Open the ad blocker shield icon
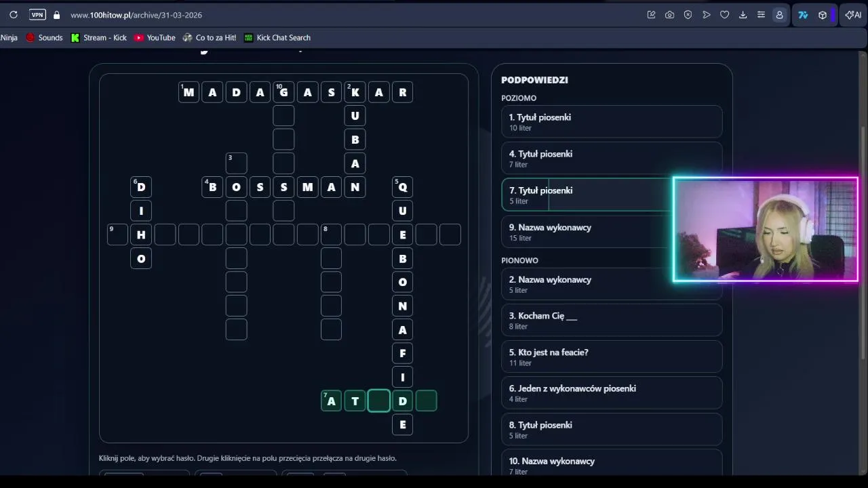This screenshot has height=488, width=868. click(x=688, y=15)
